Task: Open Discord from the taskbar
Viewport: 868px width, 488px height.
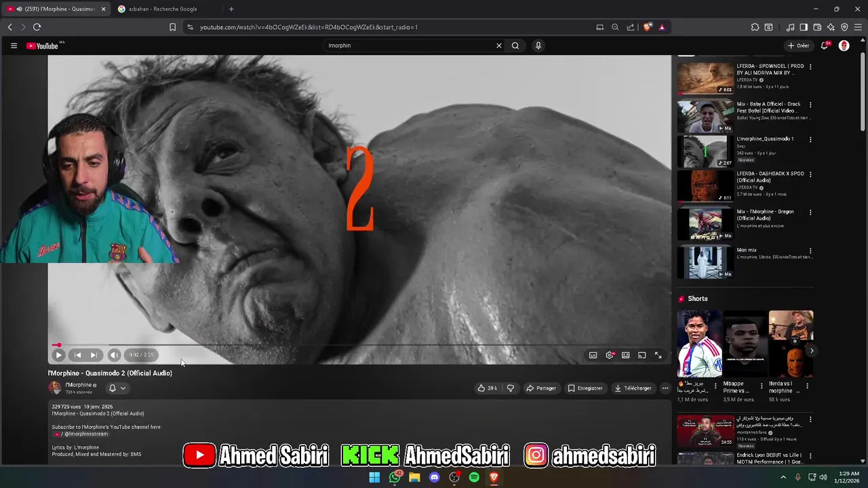Action: tap(435, 477)
